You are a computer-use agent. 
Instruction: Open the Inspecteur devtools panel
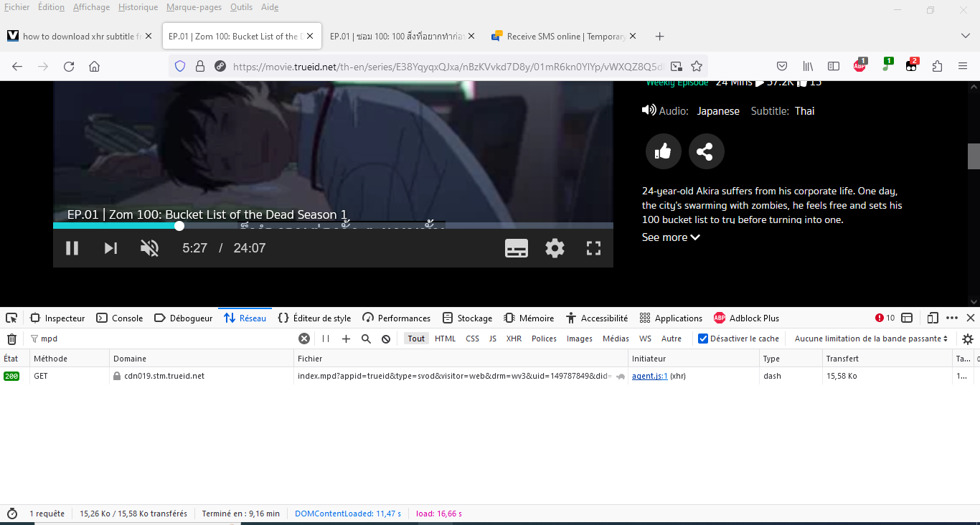tap(57, 318)
